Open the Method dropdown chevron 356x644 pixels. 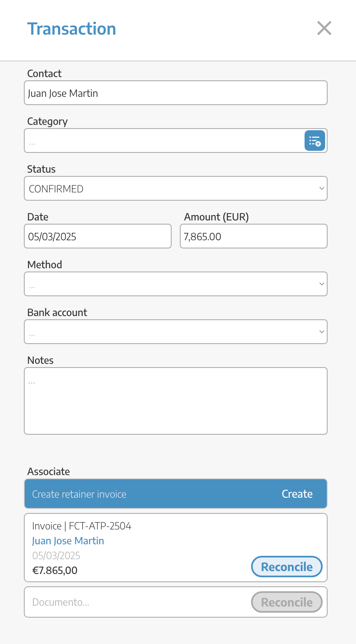[322, 284]
